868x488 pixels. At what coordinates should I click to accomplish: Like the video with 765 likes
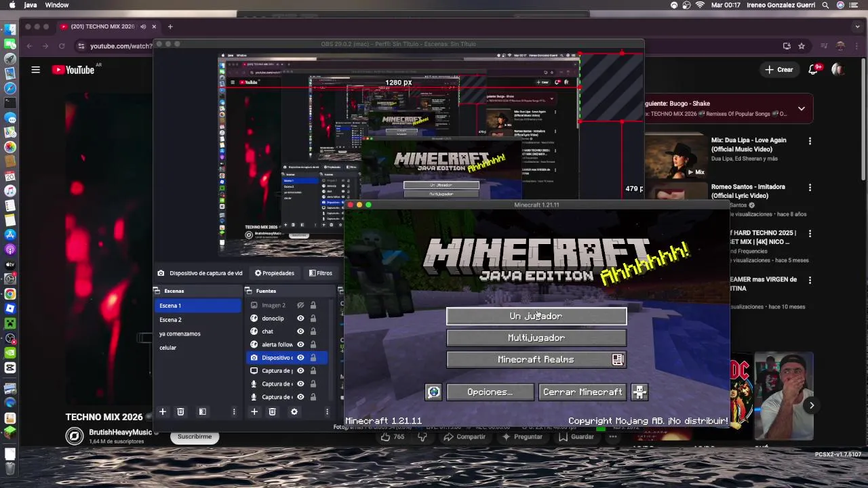pos(393,437)
